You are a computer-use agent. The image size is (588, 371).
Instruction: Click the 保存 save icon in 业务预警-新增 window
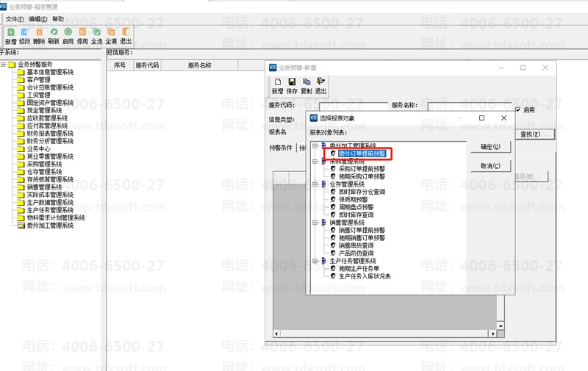coord(292,85)
